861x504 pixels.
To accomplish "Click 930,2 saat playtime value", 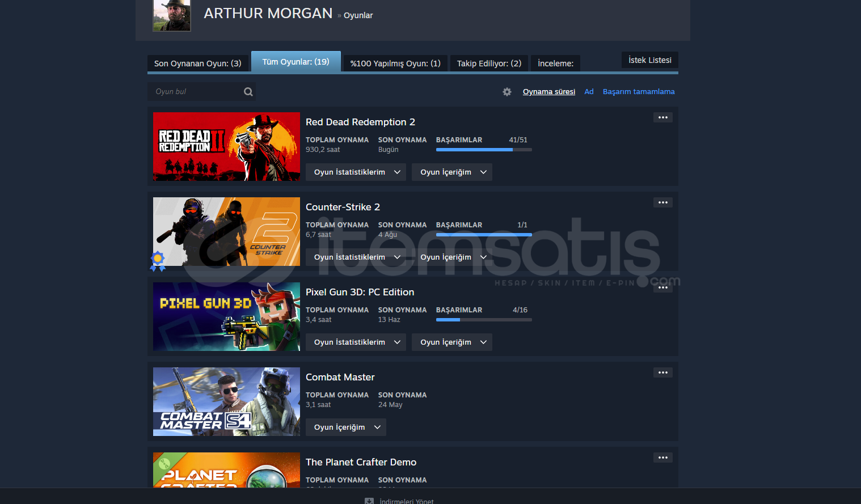I will click(323, 150).
